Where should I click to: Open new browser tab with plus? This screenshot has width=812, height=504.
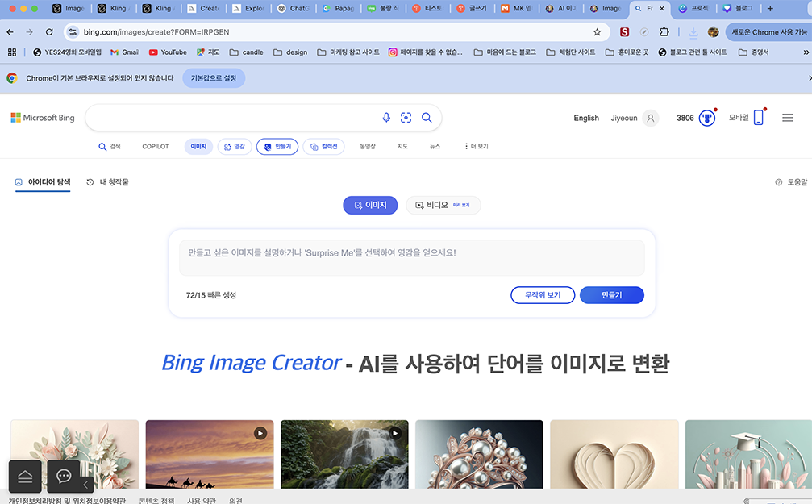click(x=770, y=8)
